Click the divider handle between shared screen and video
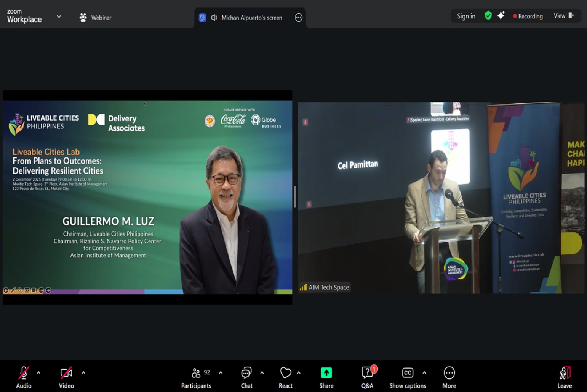Screen dimensions: 587x392 (295, 197)
